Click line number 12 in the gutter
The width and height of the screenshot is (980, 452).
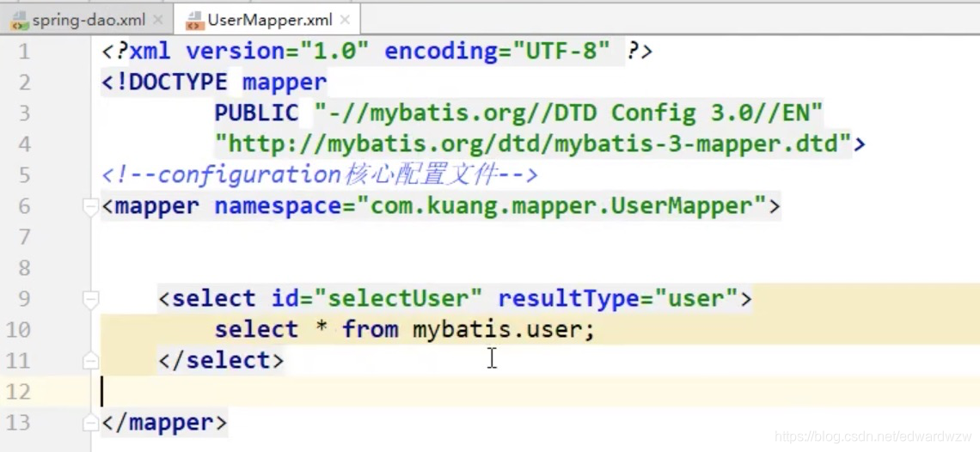click(18, 391)
